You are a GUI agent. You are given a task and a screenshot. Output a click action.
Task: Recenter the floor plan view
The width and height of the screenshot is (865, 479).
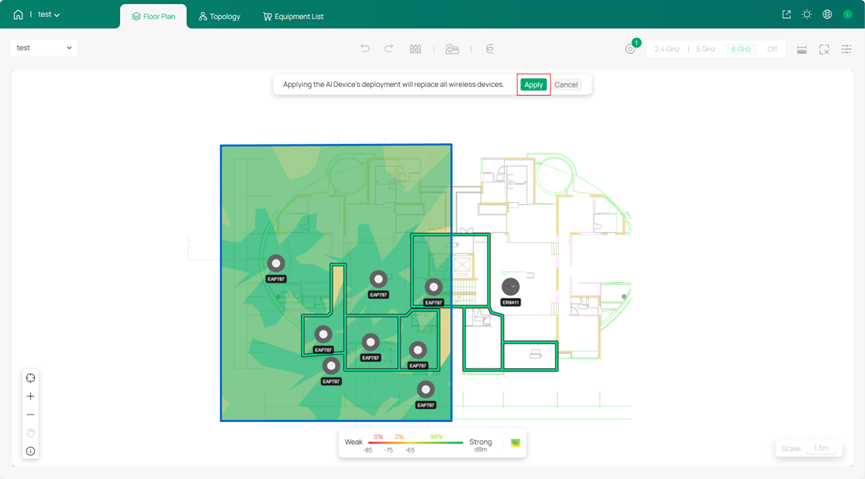(30, 378)
